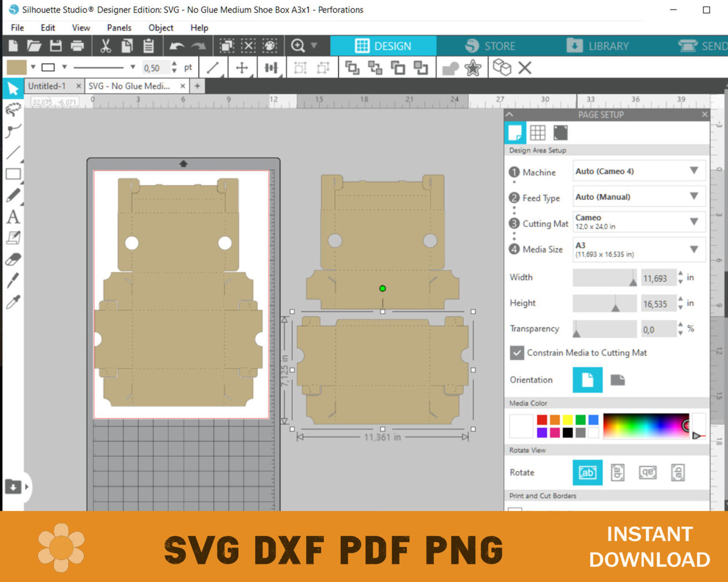This screenshot has width=728, height=582.
Task: Select the Text tool
Action: 13,217
